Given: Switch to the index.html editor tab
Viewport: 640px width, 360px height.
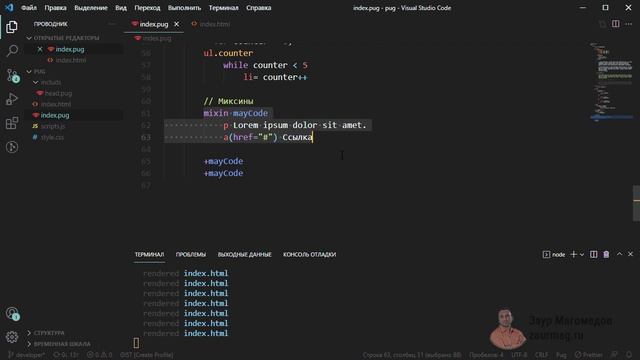Looking at the screenshot, I should (211, 24).
